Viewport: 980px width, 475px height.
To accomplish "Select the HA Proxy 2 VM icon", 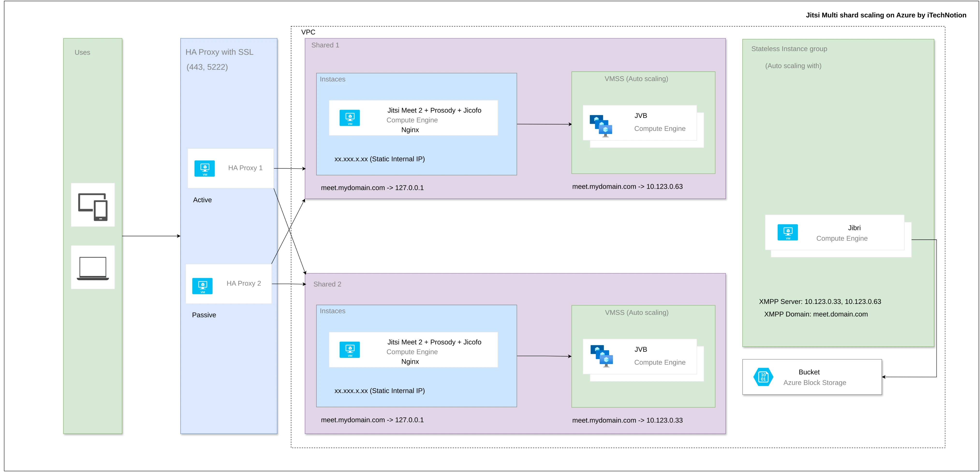I will click(x=202, y=286).
